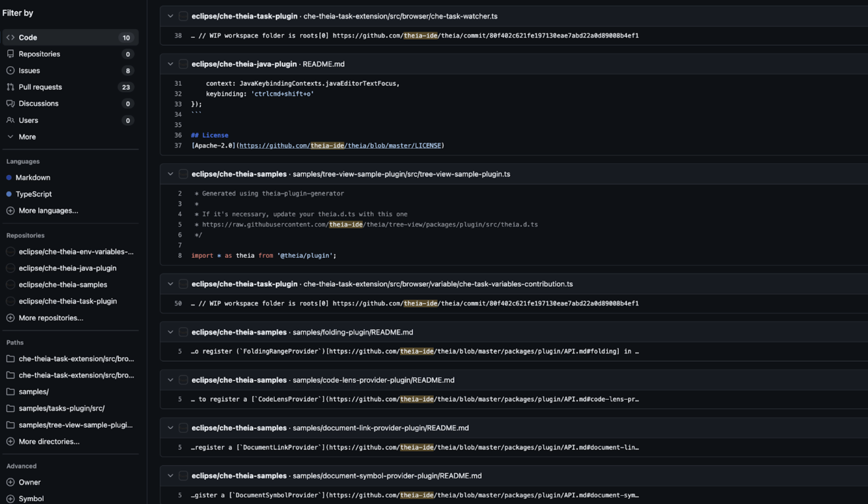Click the Repositories filter icon
The image size is (868, 504).
(10, 54)
